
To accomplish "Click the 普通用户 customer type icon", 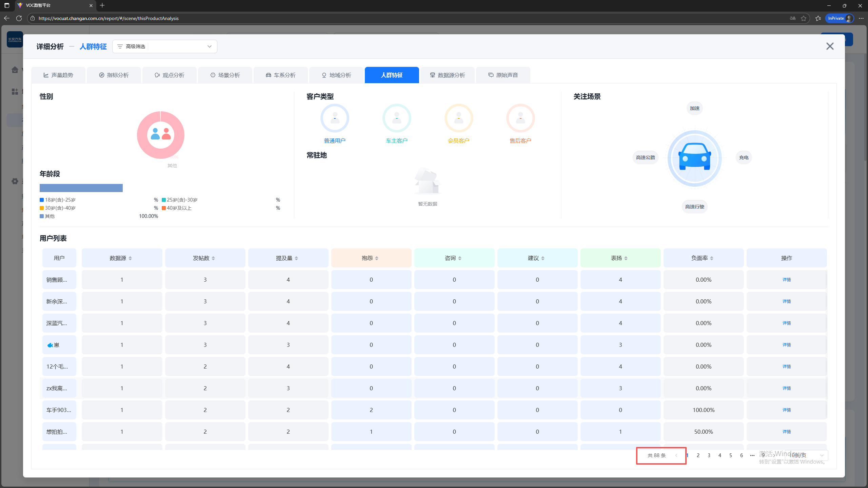I will [335, 118].
